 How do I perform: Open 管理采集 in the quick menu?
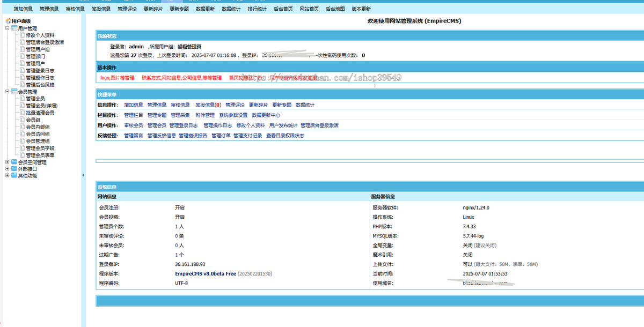pos(181,115)
